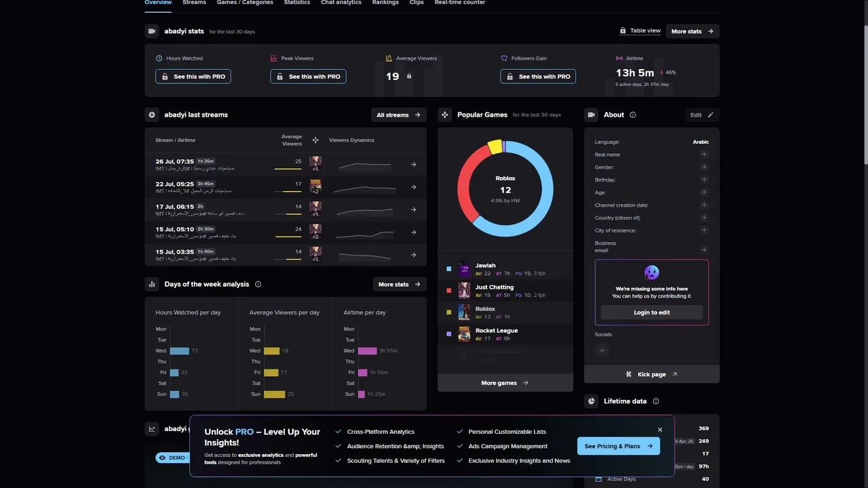
Task: Click the Hours Watched clock icon
Action: (x=159, y=58)
